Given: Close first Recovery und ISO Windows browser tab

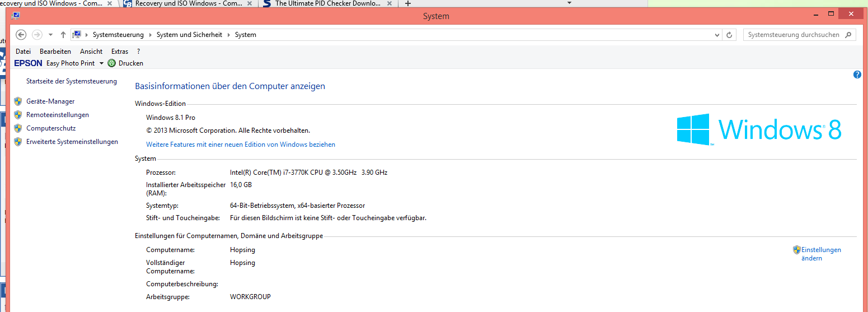Looking at the screenshot, I should [109, 3].
